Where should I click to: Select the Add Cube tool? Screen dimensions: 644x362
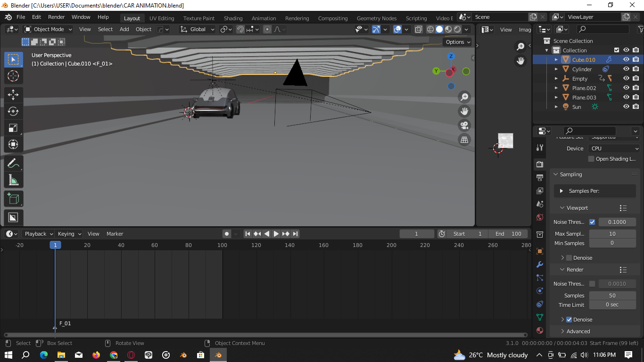pyautogui.click(x=13, y=198)
